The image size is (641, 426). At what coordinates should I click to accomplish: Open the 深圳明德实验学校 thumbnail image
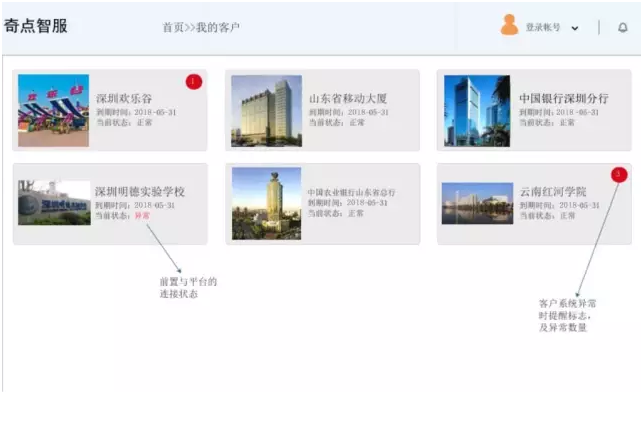[x=54, y=203]
